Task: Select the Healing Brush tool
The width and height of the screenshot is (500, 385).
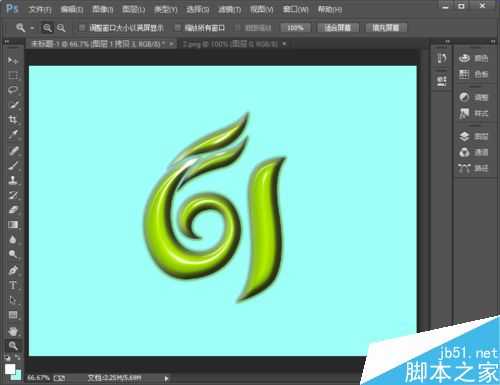Action: click(x=13, y=150)
